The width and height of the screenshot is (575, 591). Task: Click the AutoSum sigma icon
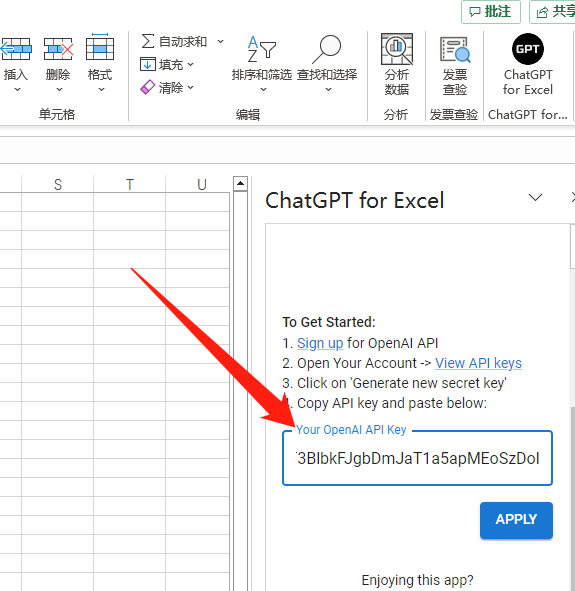[x=148, y=41]
